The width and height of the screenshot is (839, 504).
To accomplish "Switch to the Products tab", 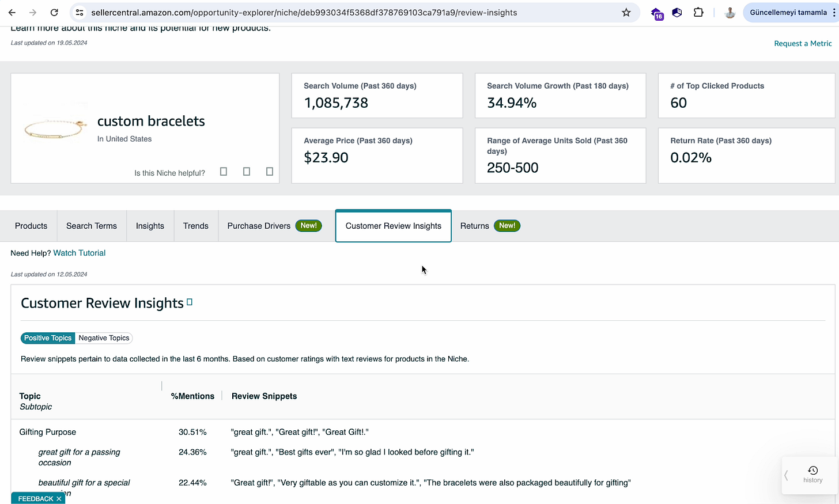I will pos(31,226).
